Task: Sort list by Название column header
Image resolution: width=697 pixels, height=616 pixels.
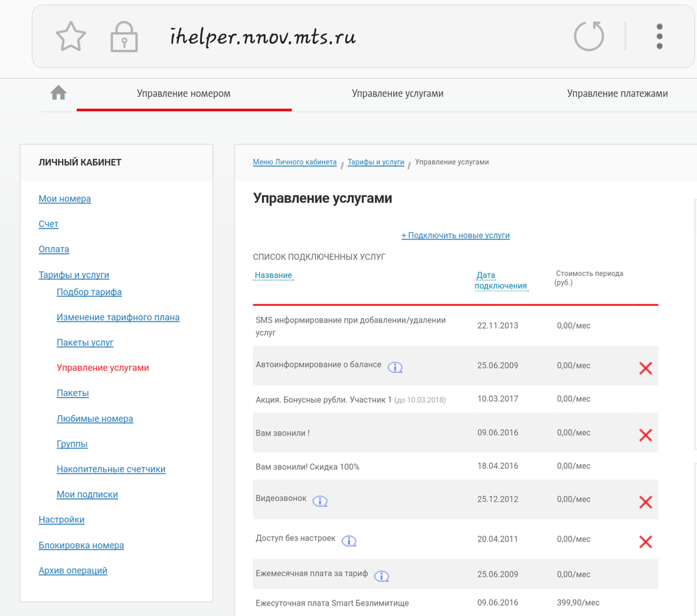Action: 273,275
